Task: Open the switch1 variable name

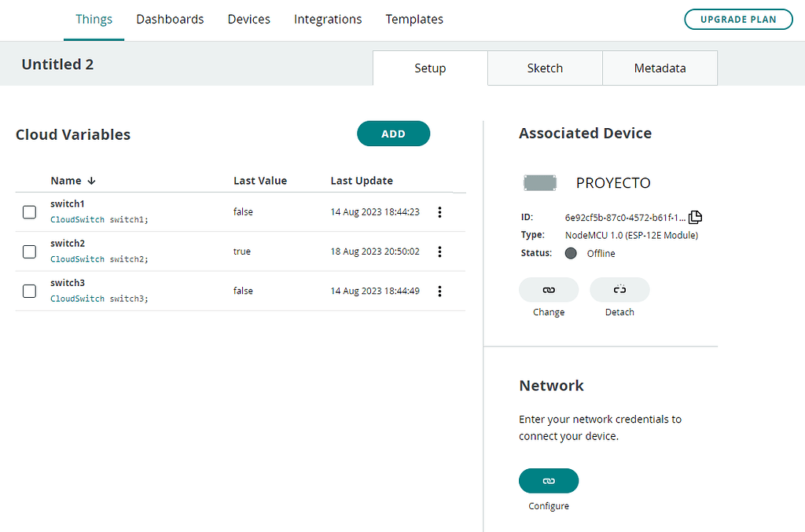Action: coord(68,204)
